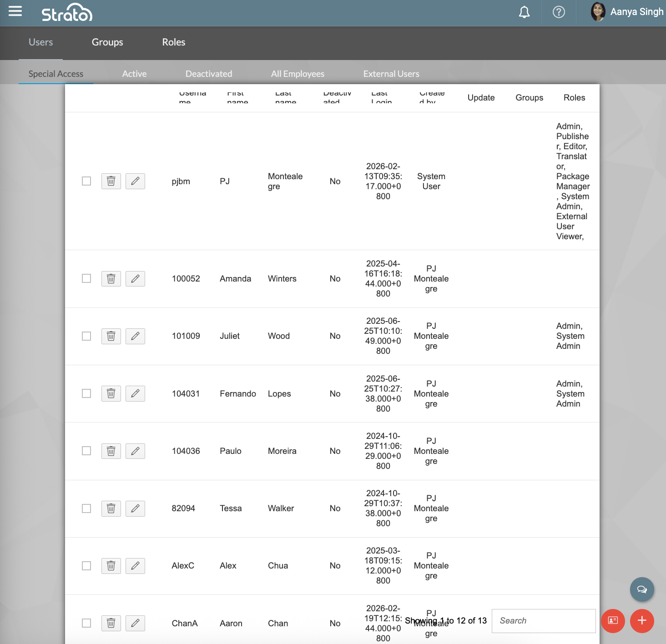Delete user pjbm with trash icon
Screen dimensions: 666x644
click(111, 181)
